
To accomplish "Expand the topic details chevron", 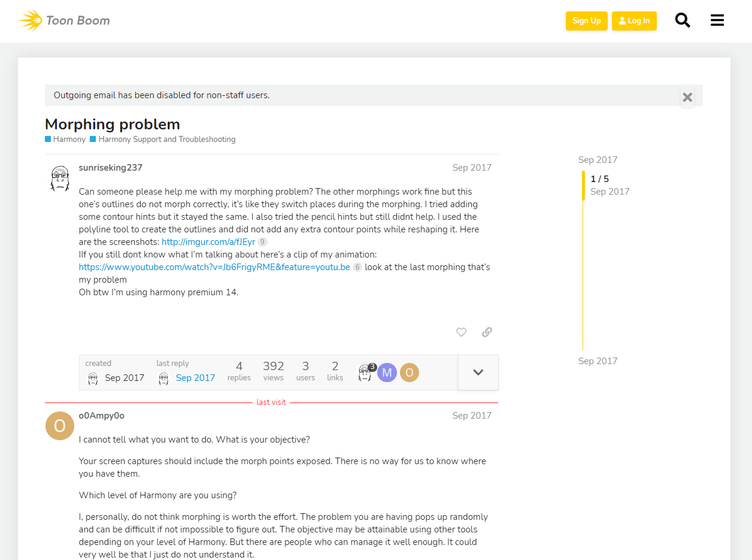I will pos(478,373).
